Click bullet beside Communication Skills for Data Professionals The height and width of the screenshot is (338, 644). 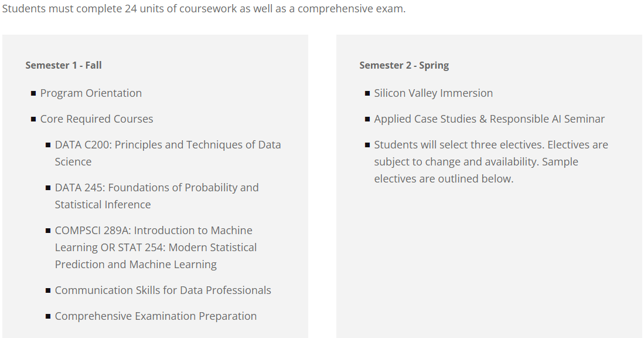48,291
